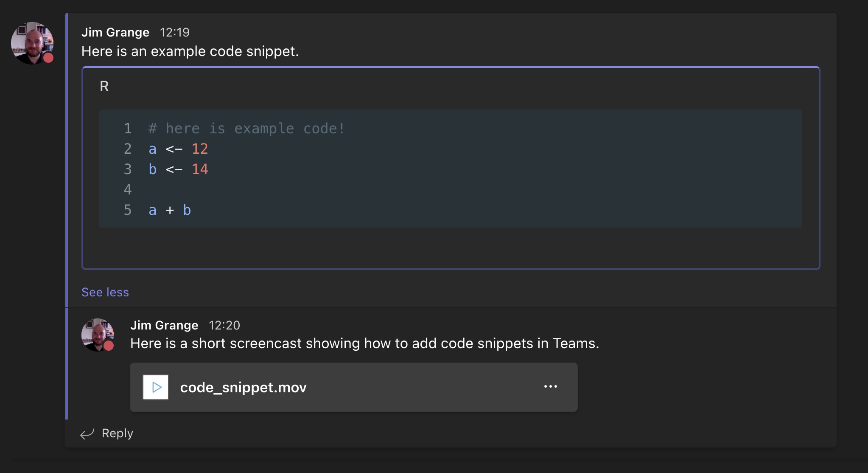Click the reply arrow icon

point(87,434)
